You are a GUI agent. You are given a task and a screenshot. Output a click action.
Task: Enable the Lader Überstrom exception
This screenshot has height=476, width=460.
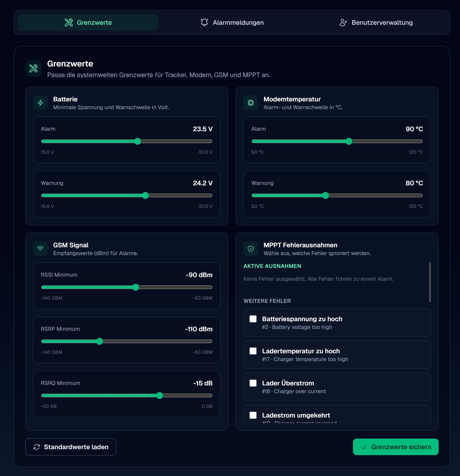pyautogui.click(x=253, y=383)
